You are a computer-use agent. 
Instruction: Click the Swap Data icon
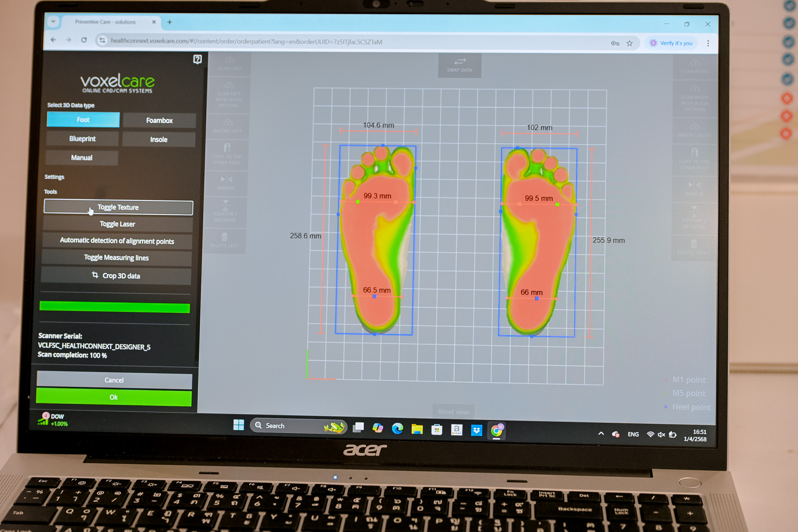[x=460, y=62]
